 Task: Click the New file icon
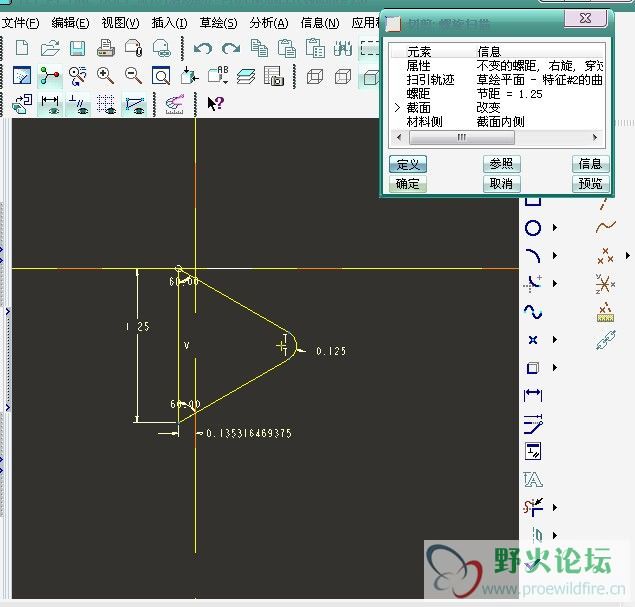tap(22, 48)
